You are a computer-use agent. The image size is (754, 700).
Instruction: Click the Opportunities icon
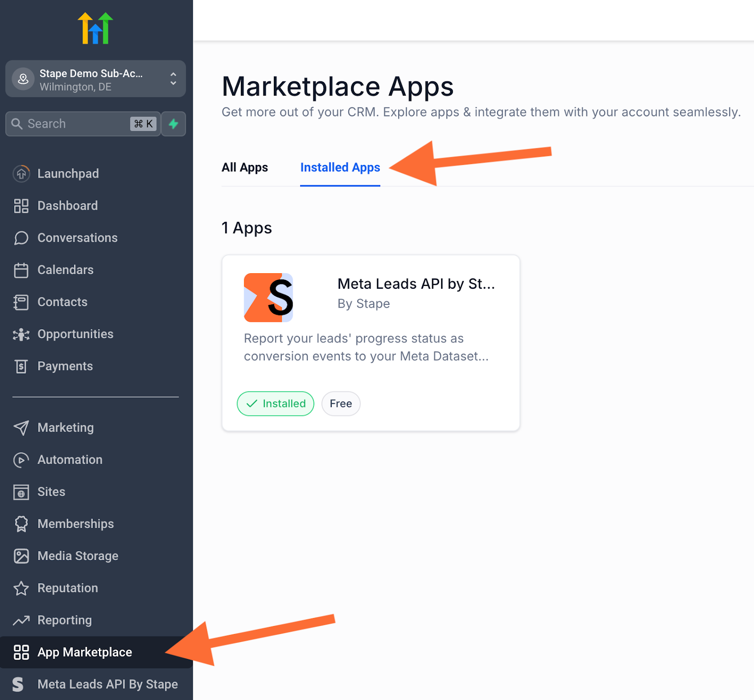click(x=21, y=334)
